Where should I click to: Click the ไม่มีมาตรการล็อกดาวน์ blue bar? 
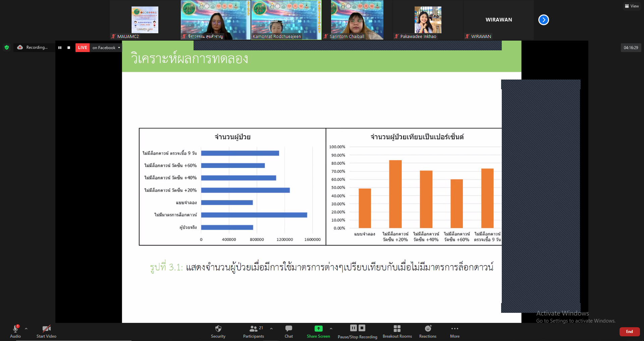pyautogui.click(x=254, y=215)
